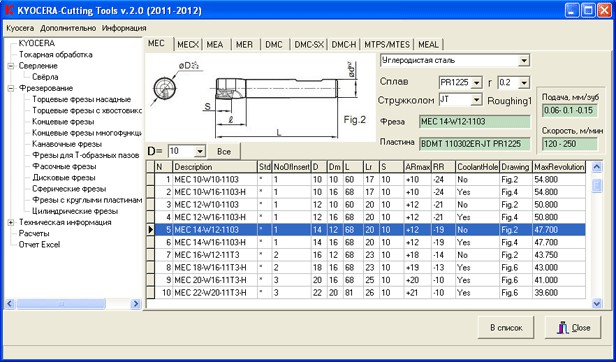
Task: Expand the Техническая информация tree node
Action: click(11, 222)
